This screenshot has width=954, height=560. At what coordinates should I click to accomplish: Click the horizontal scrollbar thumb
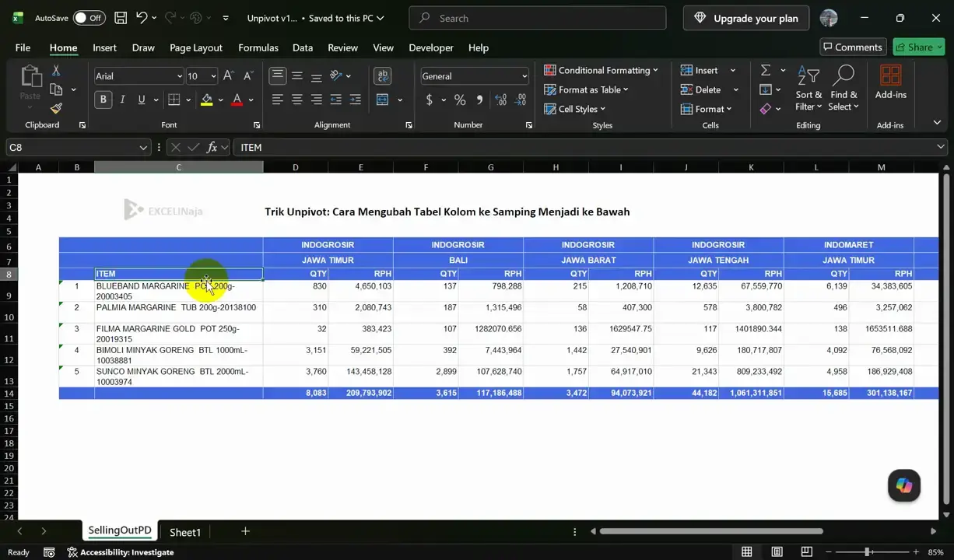[711, 531]
